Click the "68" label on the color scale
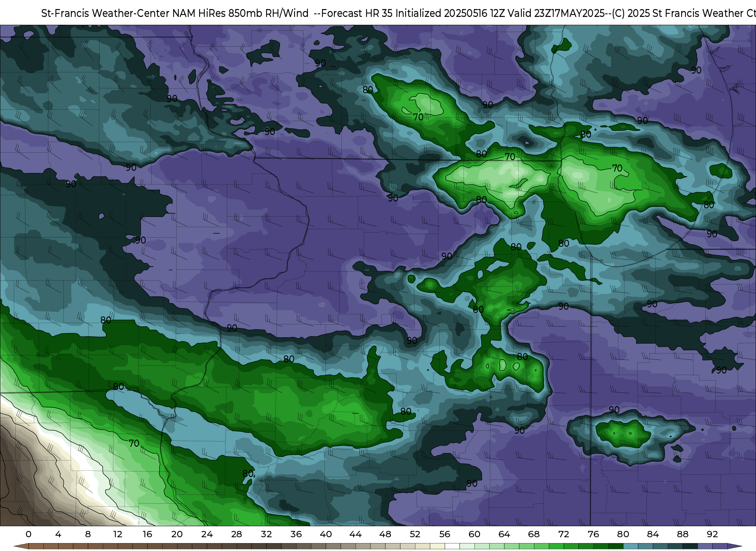The height and width of the screenshot is (551, 756). click(x=534, y=534)
